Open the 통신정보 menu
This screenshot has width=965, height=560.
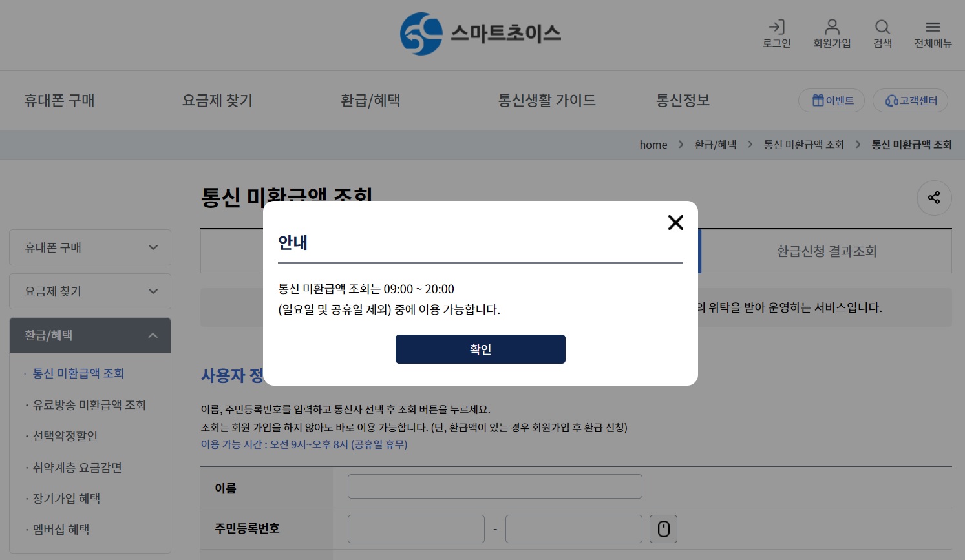(x=683, y=100)
